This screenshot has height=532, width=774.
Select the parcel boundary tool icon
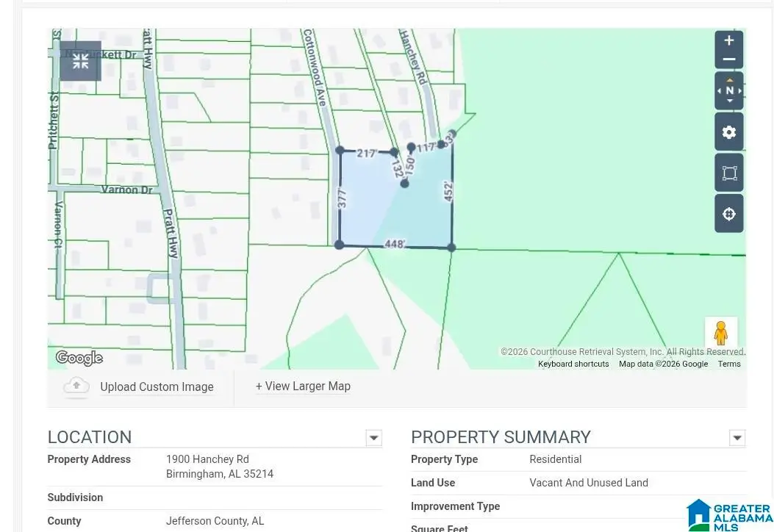coord(728,172)
